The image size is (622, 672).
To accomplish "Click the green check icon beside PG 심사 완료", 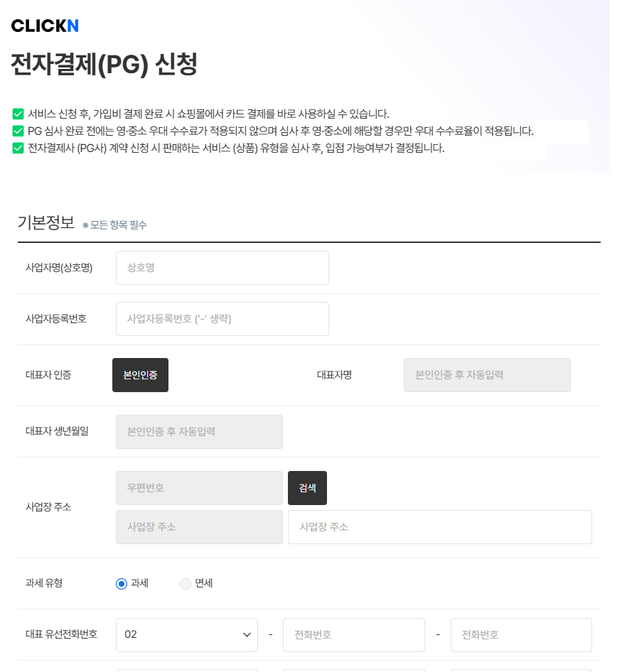I will pyautogui.click(x=18, y=131).
